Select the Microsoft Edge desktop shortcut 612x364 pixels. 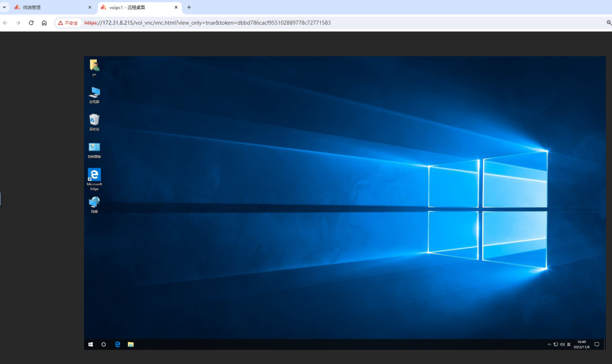(94, 175)
